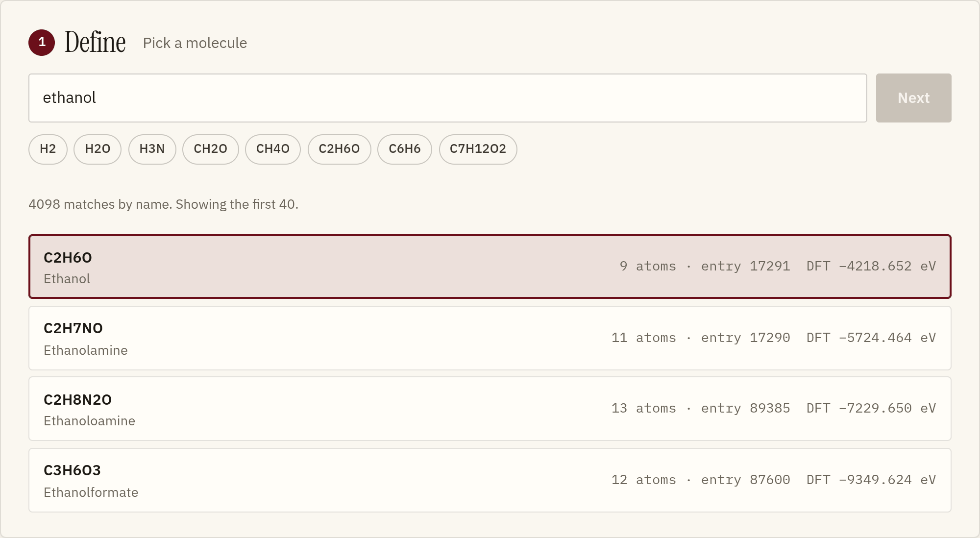This screenshot has width=980, height=538.
Task: Click '9 atoms' in Ethanol row
Action: click(x=648, y=266)
